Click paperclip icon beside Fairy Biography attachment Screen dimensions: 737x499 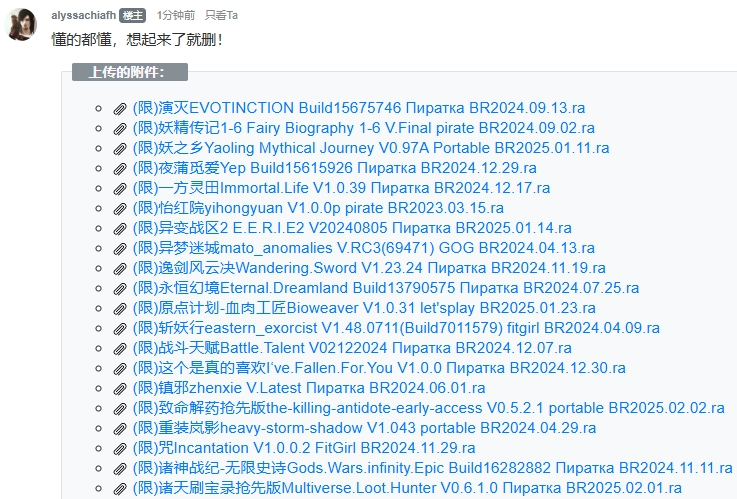point(120,129)
